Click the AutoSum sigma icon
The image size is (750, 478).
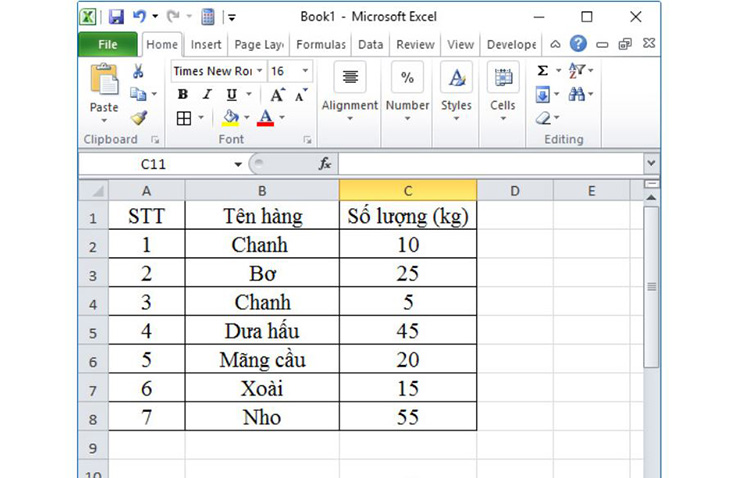542,71
